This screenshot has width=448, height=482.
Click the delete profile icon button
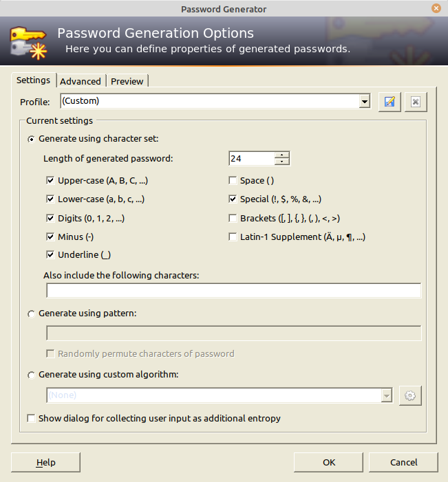[x=416, y=102]
